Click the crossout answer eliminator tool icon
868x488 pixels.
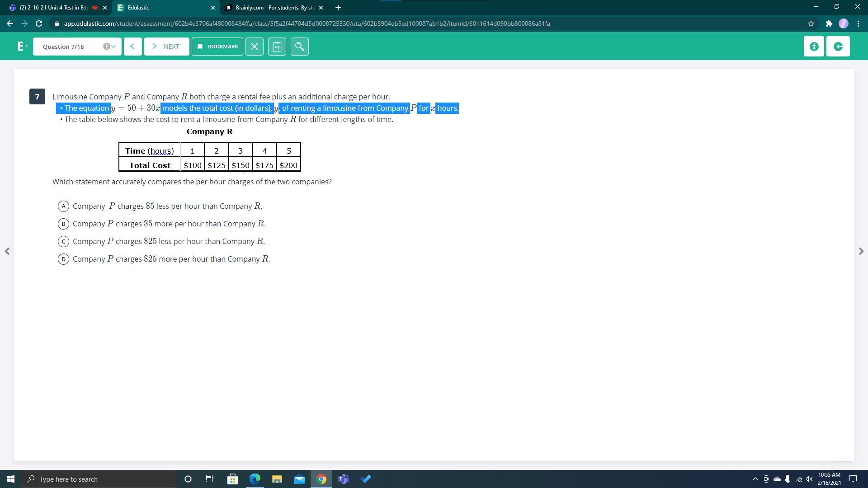255,47
